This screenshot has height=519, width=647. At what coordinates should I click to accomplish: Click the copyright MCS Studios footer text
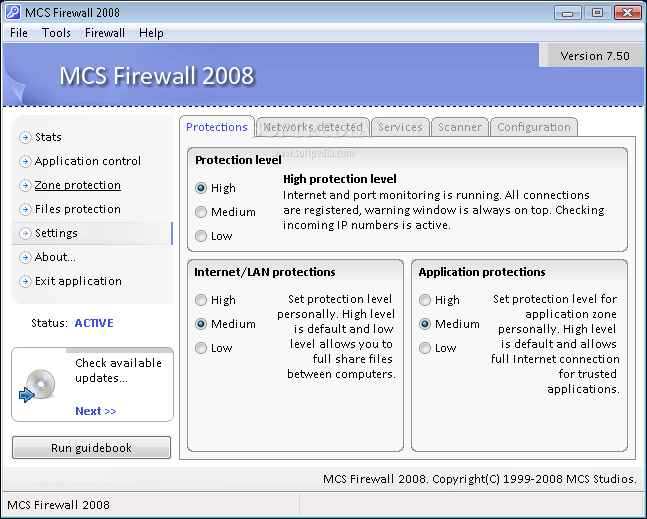479,479
